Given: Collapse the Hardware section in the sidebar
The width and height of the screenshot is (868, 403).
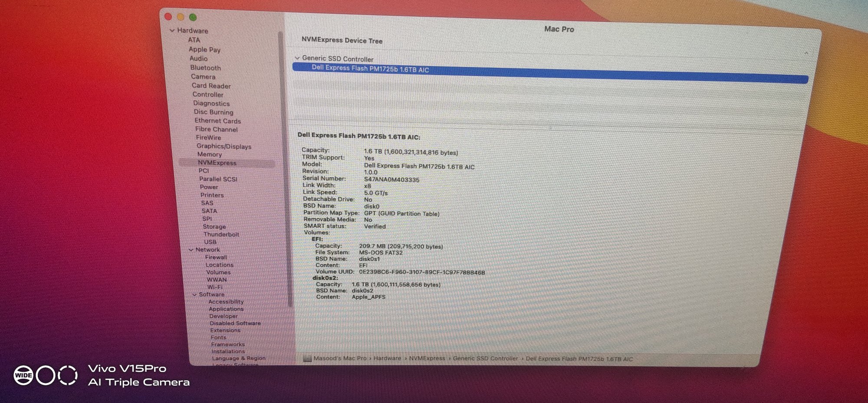Looking at the screenshot, I should tap(172, 30).
